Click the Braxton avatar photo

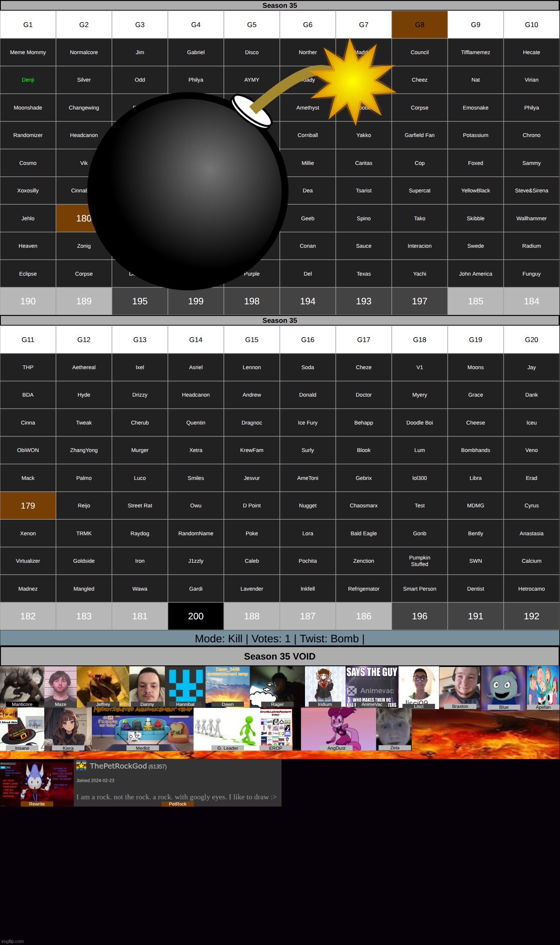pos(460,687)
